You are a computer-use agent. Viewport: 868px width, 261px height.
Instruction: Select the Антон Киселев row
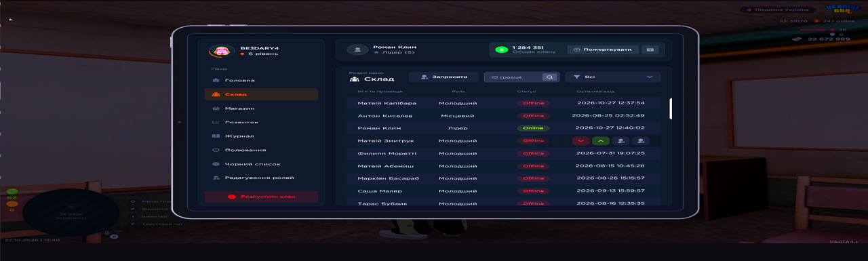tap(505, 116)
